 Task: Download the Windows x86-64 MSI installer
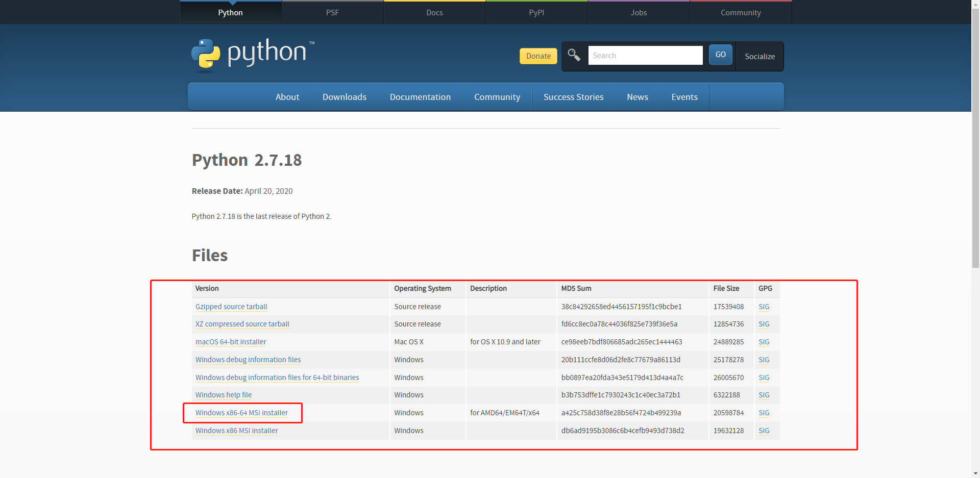(241, 413)
